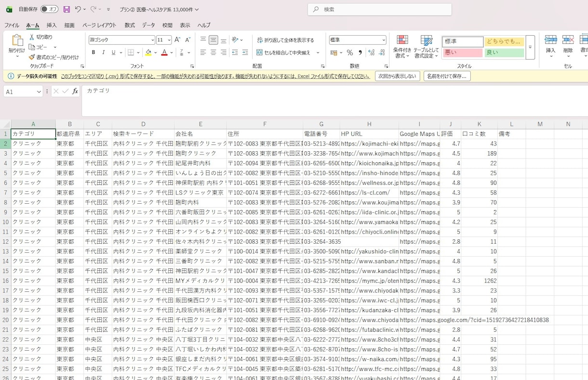The image size is (588, 380).
Task: Click the Redo arrow icon
Action: pos(93,9)
